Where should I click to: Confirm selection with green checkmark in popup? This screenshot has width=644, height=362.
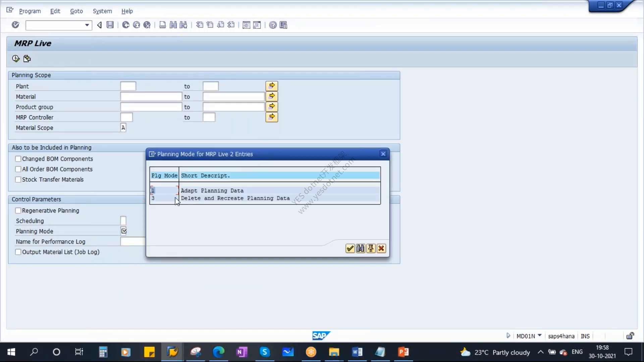(x=350, y=248)
